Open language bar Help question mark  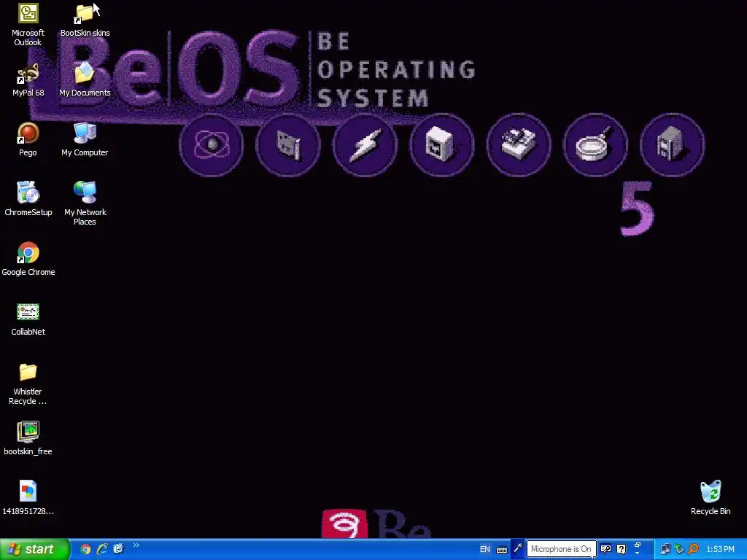(622, 549)
